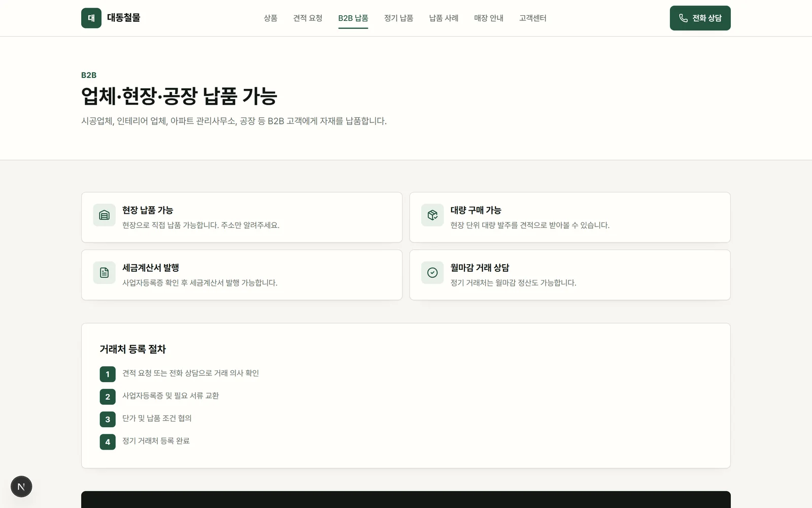Click step text 정기 거래처 등록 완료

tap(156, 440)
